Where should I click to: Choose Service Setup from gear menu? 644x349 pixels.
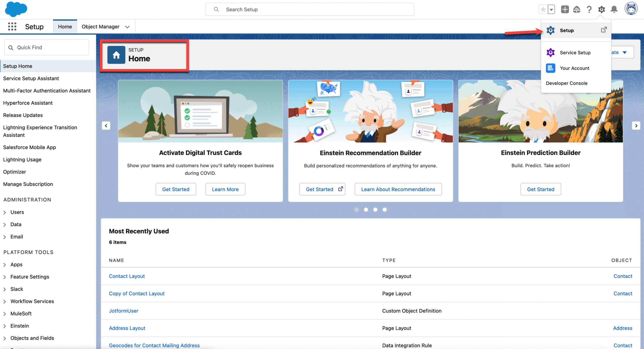point(575,53)
